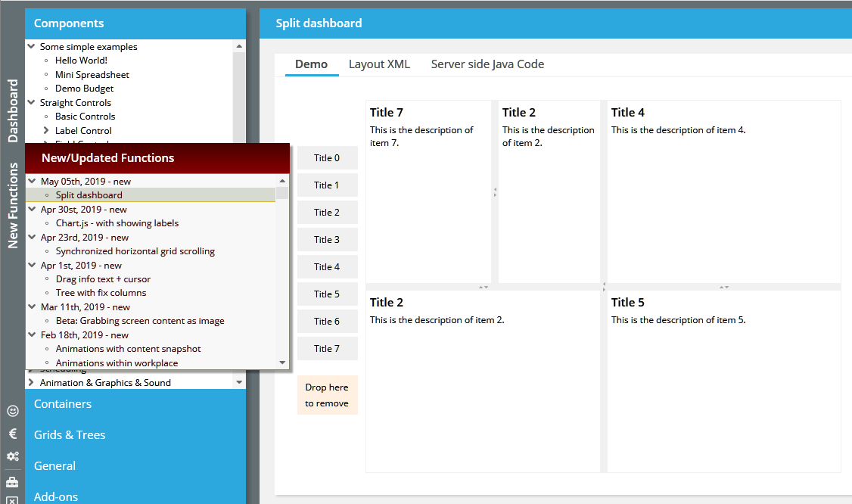Click the toolbox icon in sidebar

click(x=12, y=481)
